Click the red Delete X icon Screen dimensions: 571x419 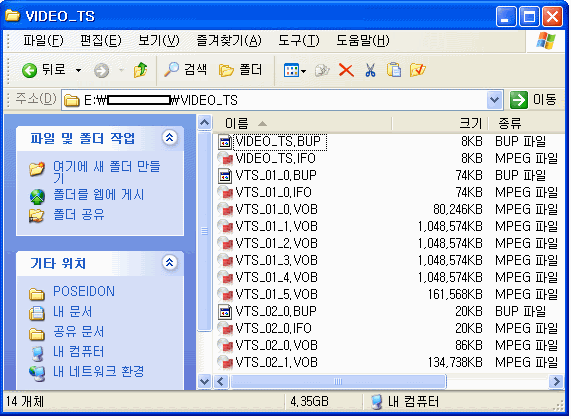346,70
